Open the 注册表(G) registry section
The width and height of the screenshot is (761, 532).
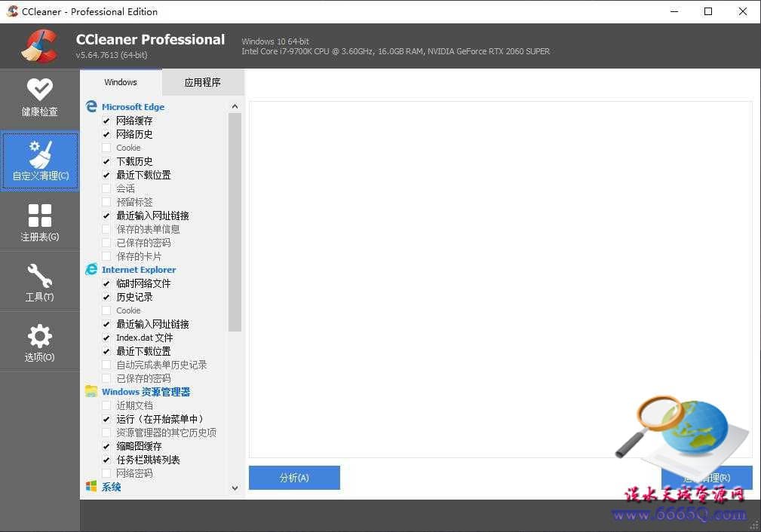(x=40, y=222)
